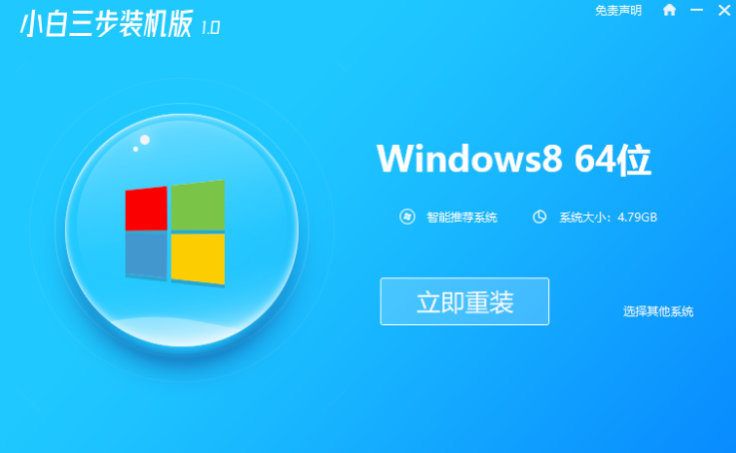736x453 pixels.
Task: Click the red pane of Windows logo
Action: 146,208
